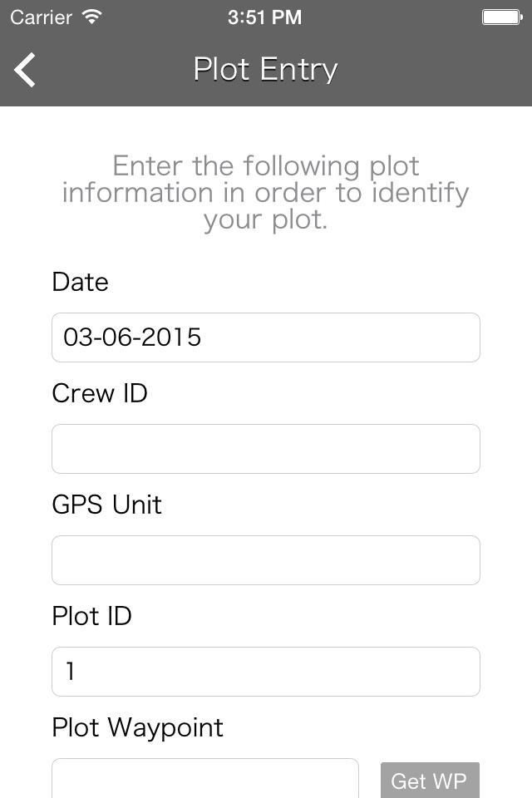
Task: Select the empty Crew ID input box
Action: [266, 449]
